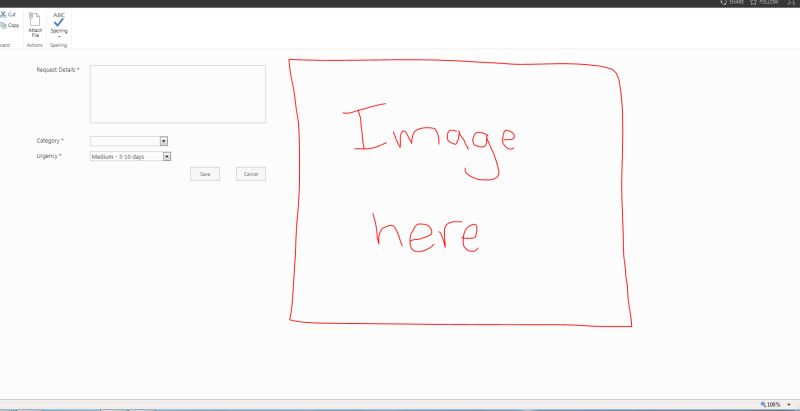Open the zoom level 100% control

point(776,404)
